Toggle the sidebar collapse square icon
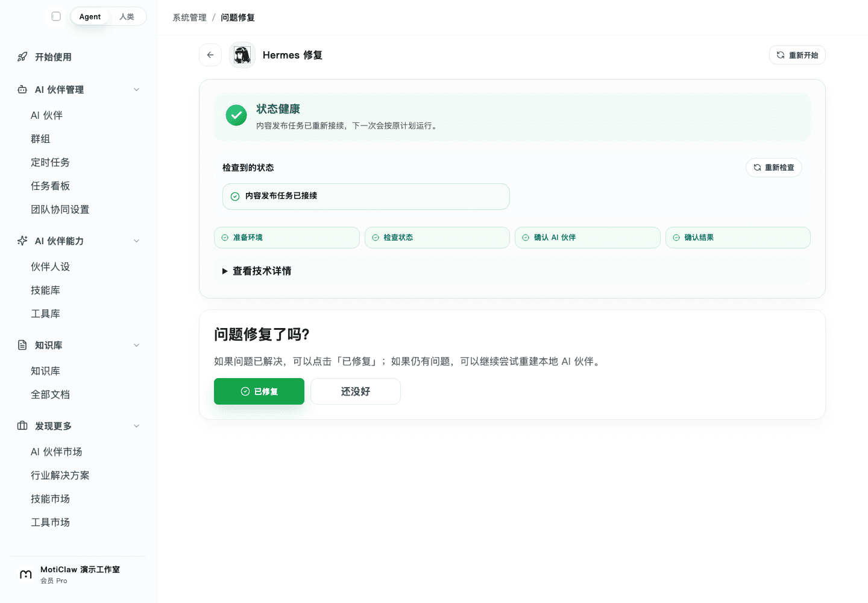 point(56,16)
